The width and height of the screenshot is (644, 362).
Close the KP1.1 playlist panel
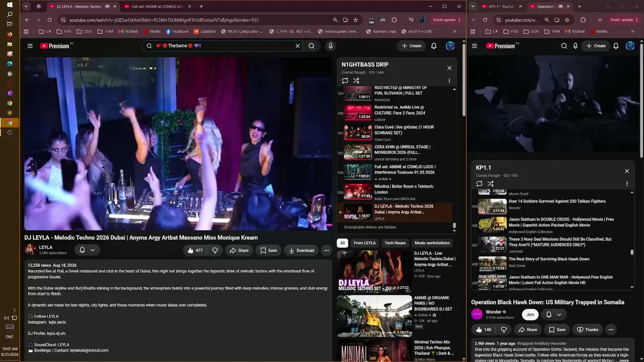coord(627,171)
